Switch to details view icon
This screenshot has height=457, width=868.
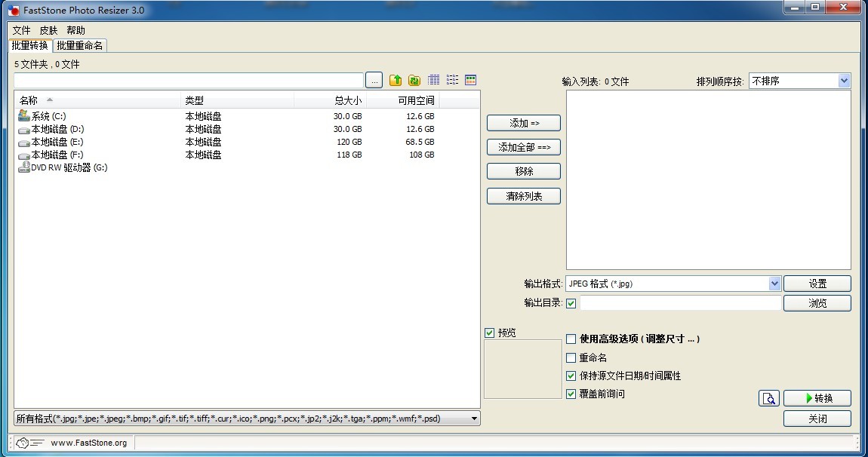(434, 80)
